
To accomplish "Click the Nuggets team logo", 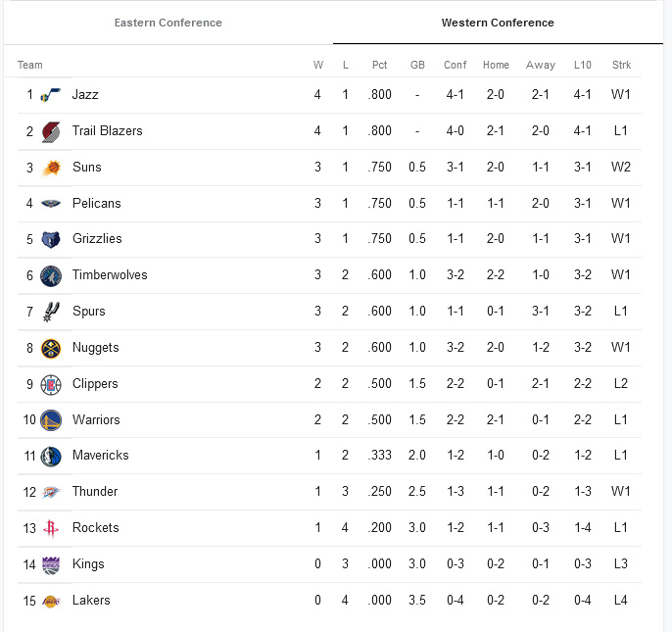I will 51,348.
